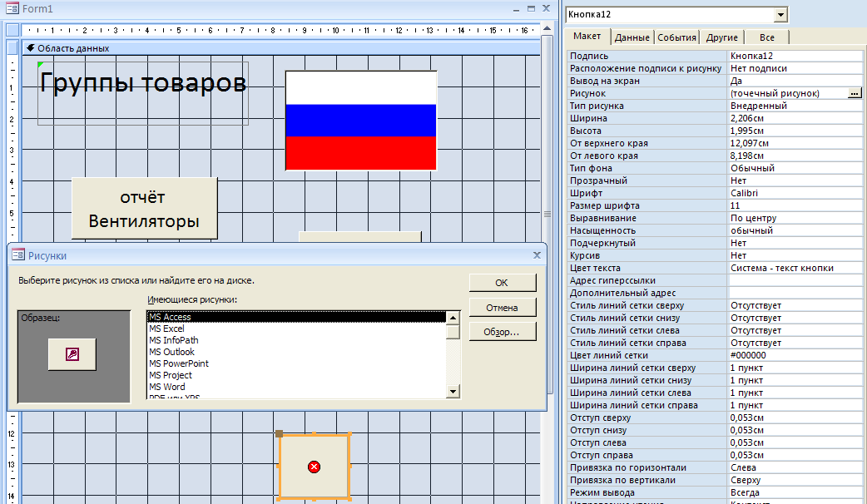Click Насыщенность value обычный
Viewport: 867px width, 504px height.
795,230
